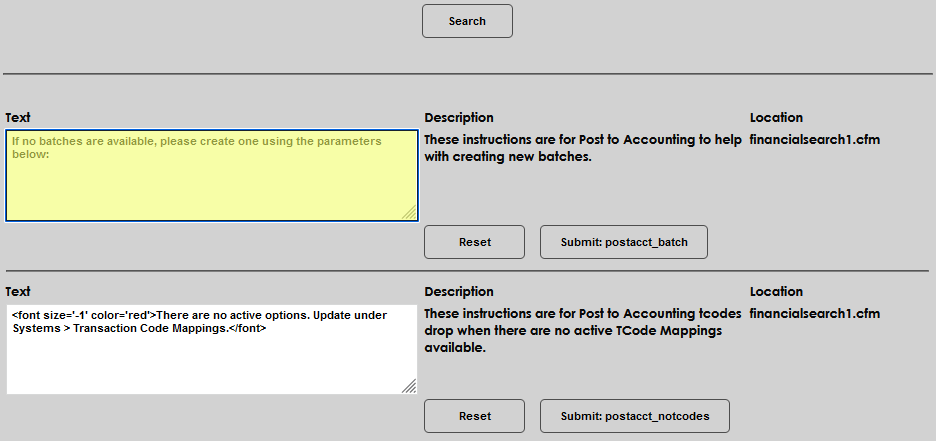Viewport: 936px width, 441px height.
Task: Click the Search button
Action: pos(467,21)
